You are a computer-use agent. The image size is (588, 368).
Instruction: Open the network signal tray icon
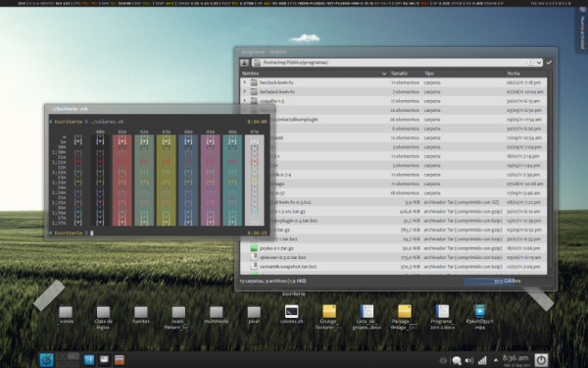[x=482, y=360]
